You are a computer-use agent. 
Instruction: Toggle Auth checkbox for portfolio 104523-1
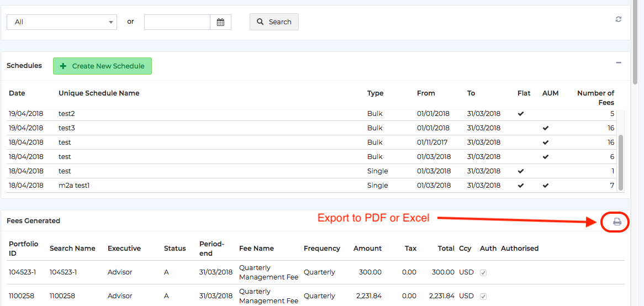pyautogui.click(x=483, y=272)
